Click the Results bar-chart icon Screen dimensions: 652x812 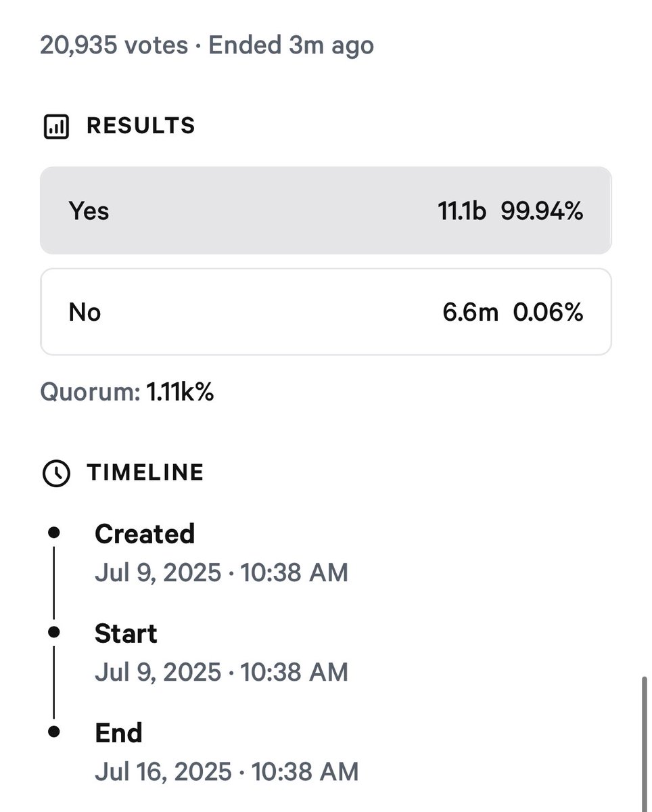tap(55, 127)
